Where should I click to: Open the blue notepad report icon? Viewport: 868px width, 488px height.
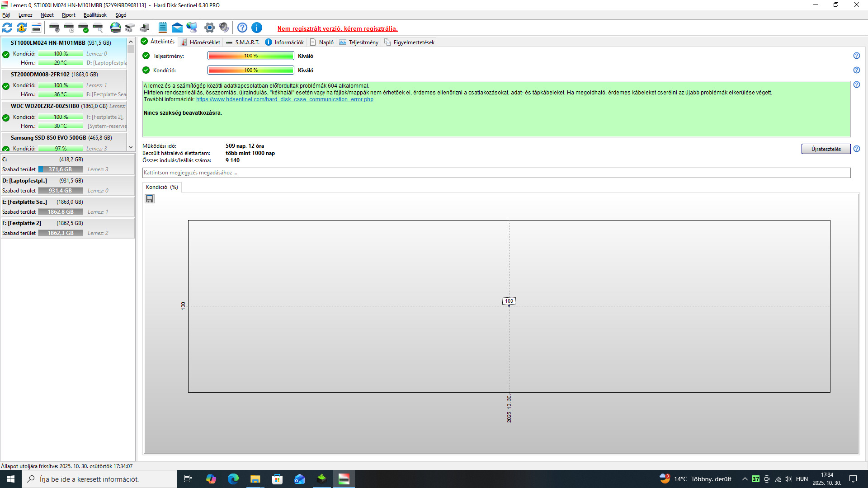click(x=163, y=28)
